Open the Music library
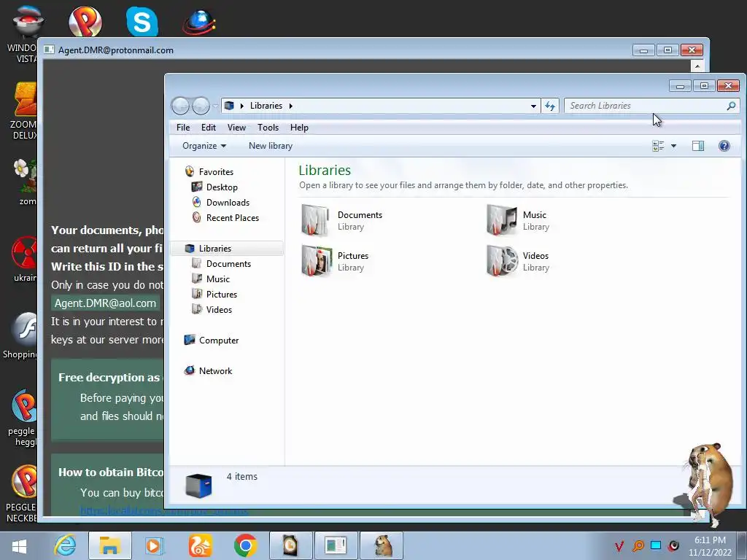Screen dimensions: 747x560 519,220
